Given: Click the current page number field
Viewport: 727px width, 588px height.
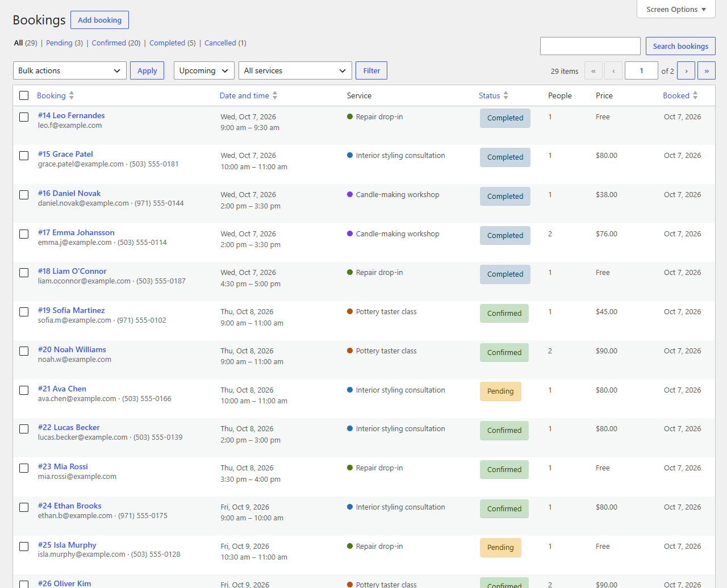Looking at the screenshot, I should (641, 70).
